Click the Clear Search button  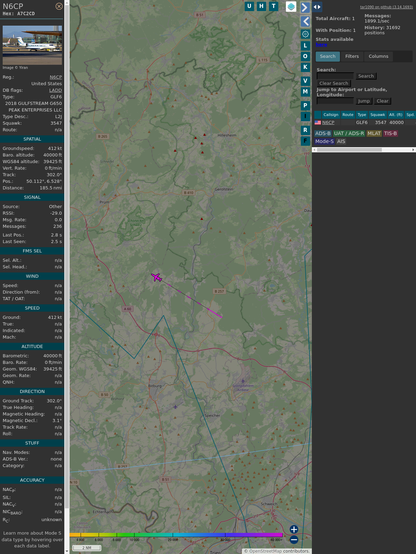point(334,83)
